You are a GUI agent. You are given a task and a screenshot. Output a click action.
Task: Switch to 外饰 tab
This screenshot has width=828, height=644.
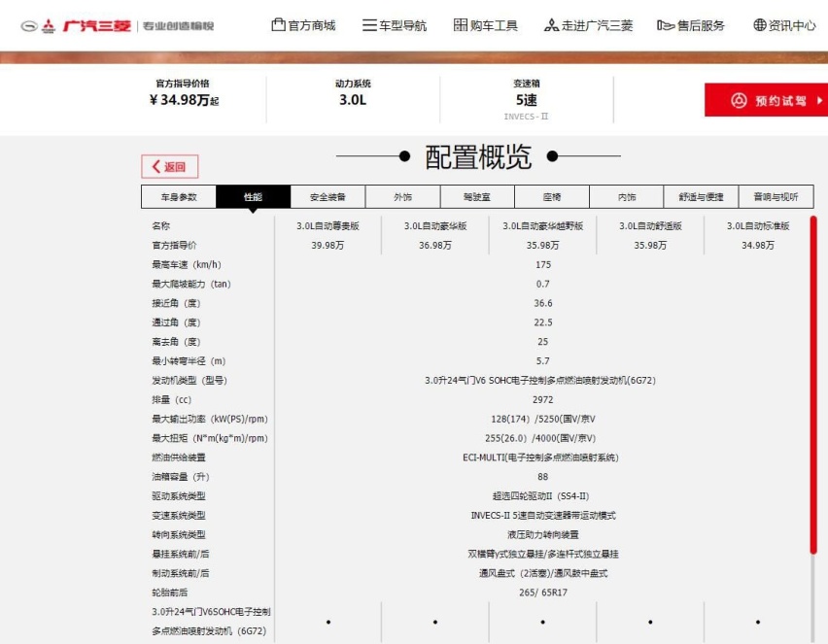402,197
